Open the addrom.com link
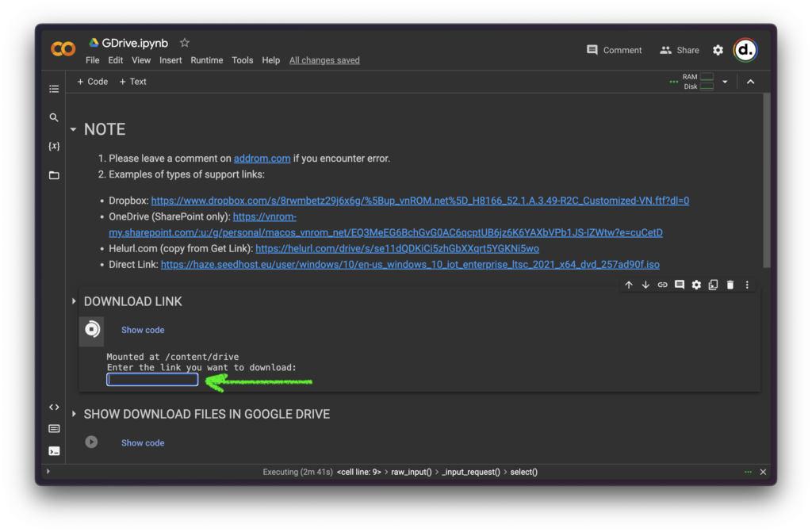Viewport: 812px width, 532px height. [x=262, y=159]
